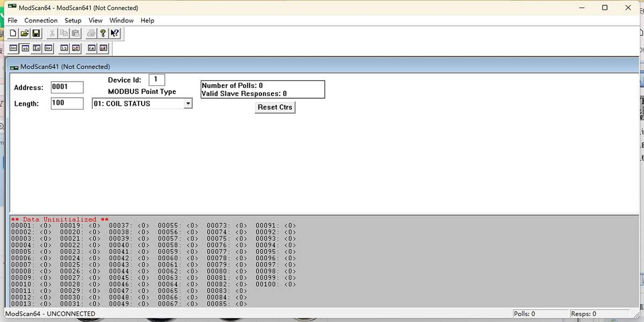The height and width of the screenshot is (322, 644).
Task: Activate context help arrow-question icon
Action: coord(115,33)
